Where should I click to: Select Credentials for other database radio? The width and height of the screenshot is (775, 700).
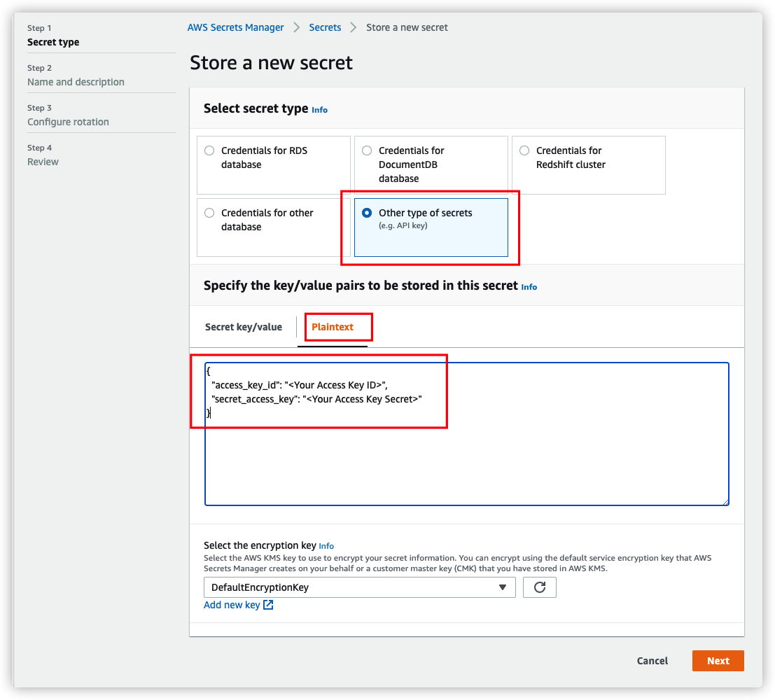(209, 213)
